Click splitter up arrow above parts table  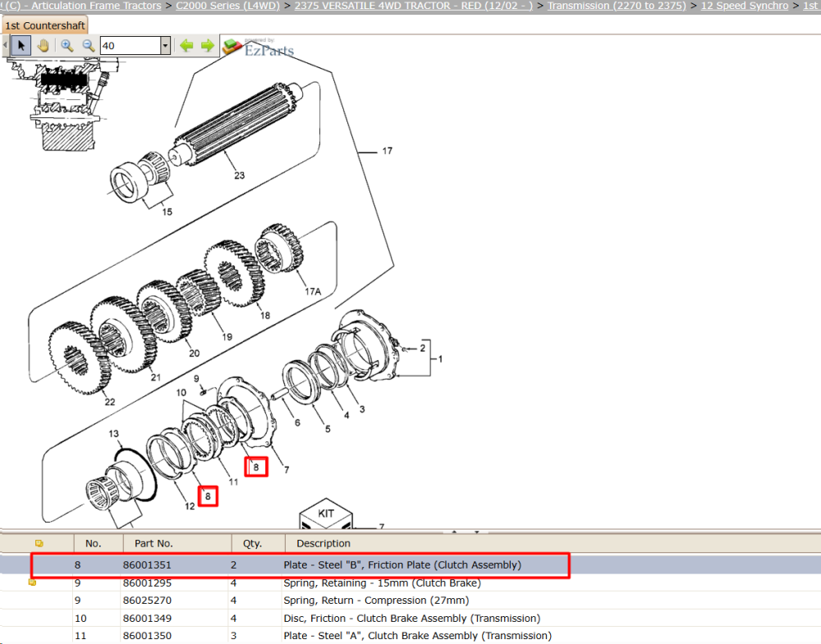[454, 532]
